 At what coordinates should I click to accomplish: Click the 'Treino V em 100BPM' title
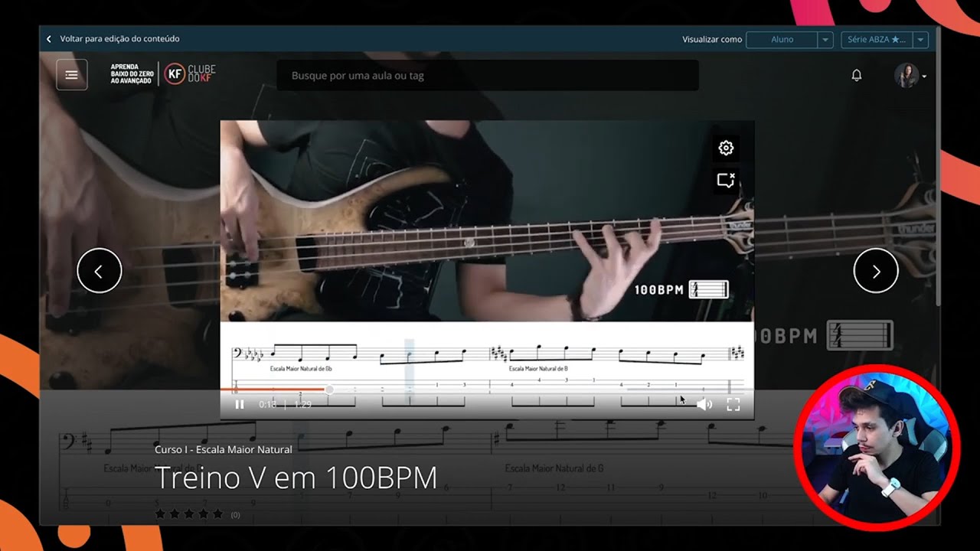pyautogui.click(x=296, y=478)
